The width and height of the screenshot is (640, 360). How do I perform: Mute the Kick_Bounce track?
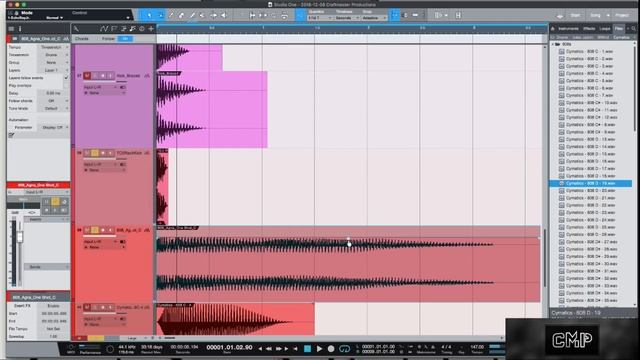coord(87,76)
